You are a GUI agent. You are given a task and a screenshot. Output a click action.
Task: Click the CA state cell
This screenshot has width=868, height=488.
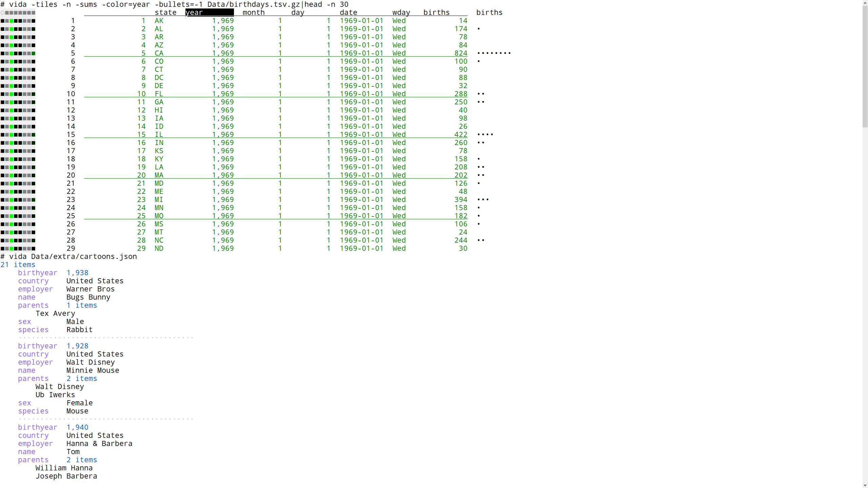159,53
